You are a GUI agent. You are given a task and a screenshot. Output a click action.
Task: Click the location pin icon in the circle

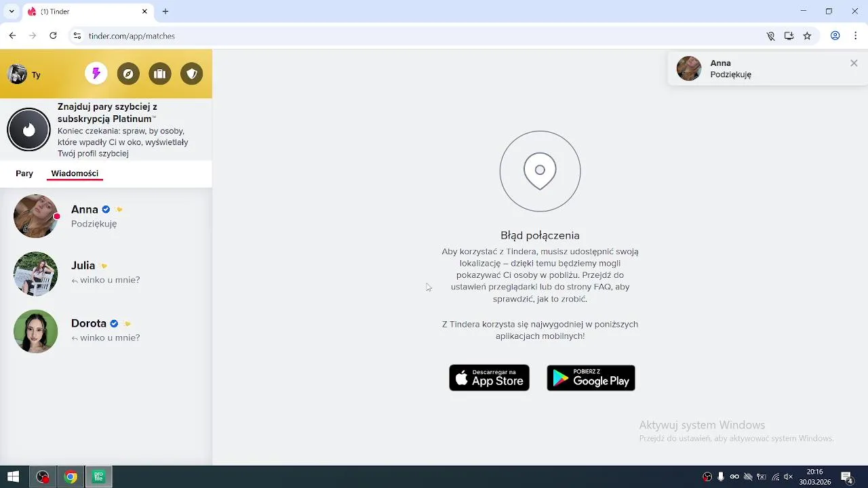(540, 171)
